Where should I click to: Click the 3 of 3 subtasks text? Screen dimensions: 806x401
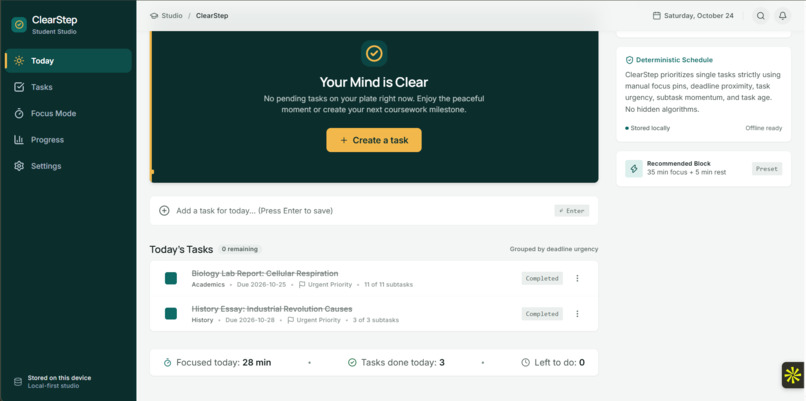tap(376, 320)
